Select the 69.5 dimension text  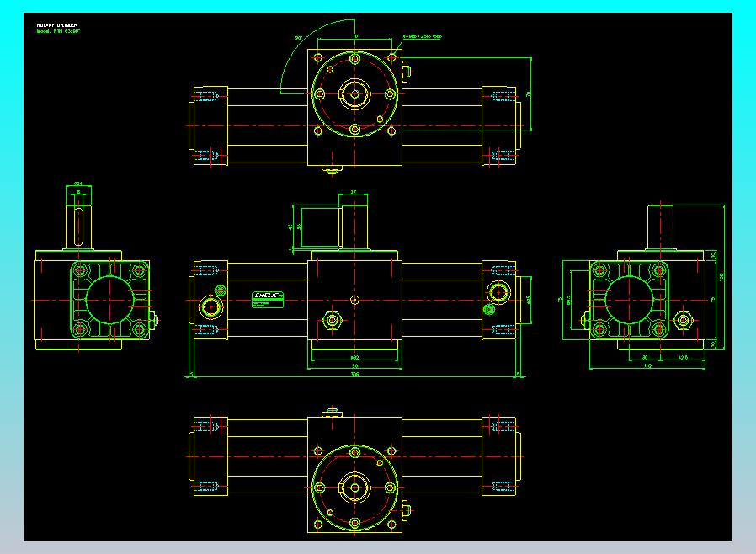pos(569,300)
